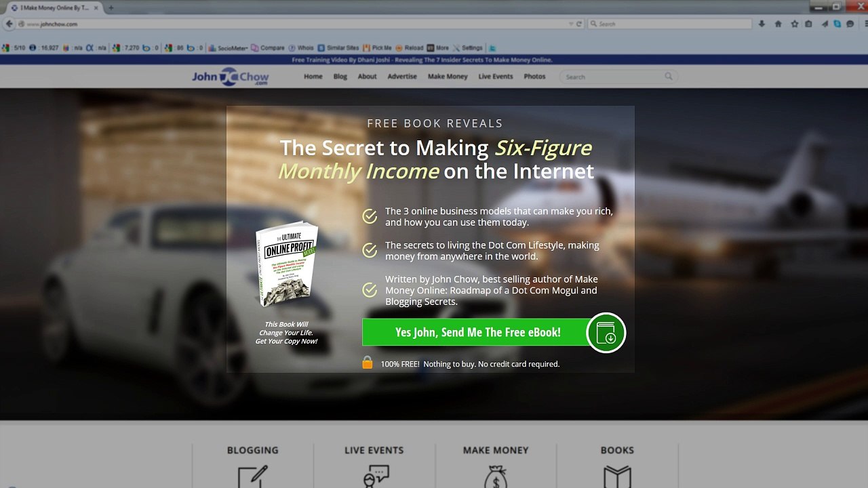This screenshot has width=868, height=488.
Task: Open the Home menu item
Action: (313, 77)
